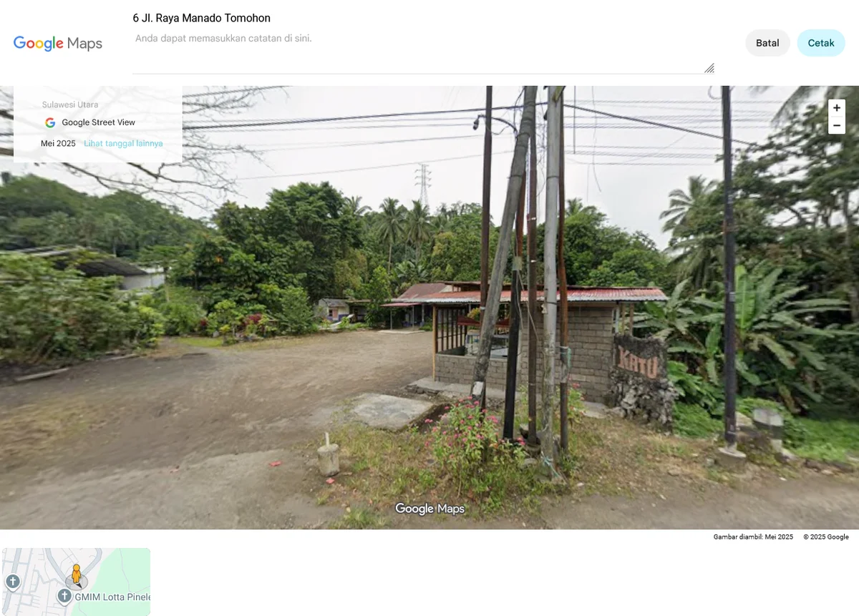Click the © 2025 Google copyright text
This screenshot has width=859, height=616.
825,537
